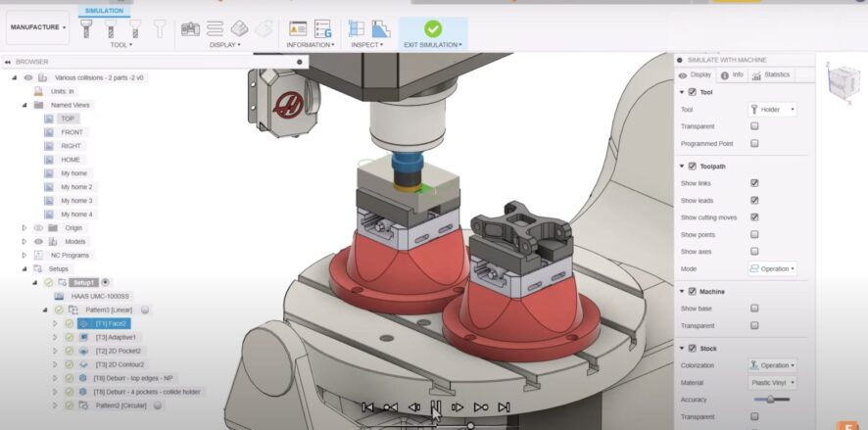
Task: Switch to the Info tab
Action: click(732, 74)
